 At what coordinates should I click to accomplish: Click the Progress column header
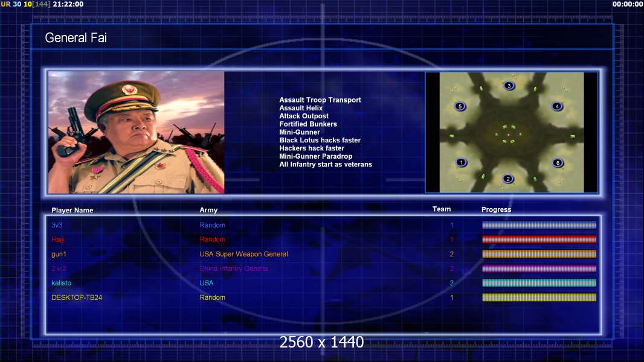pos(496,209)
